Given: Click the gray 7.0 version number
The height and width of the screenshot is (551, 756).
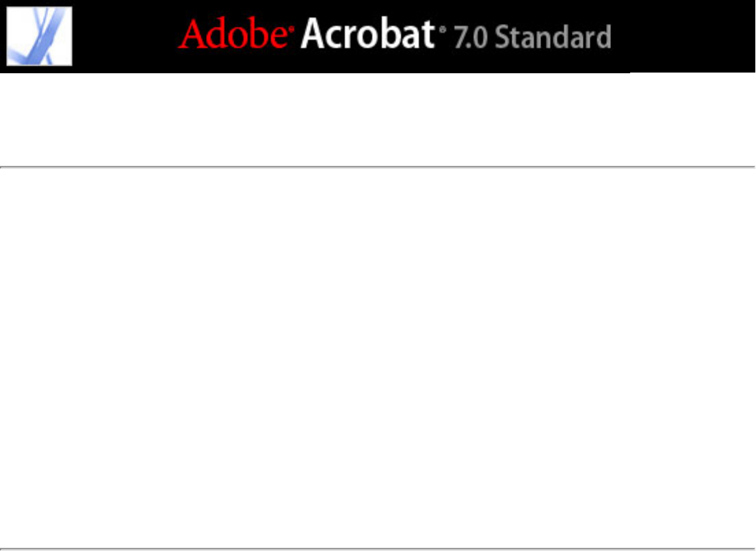Looking at the screenshot, I should [x=471, y=38].
